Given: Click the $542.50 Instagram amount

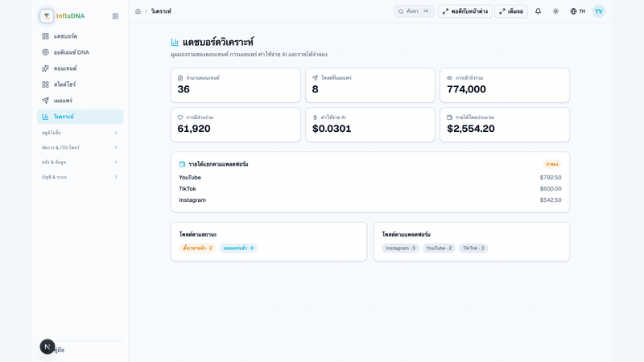Looking at the screenshot, I should [x=551, y=200].
